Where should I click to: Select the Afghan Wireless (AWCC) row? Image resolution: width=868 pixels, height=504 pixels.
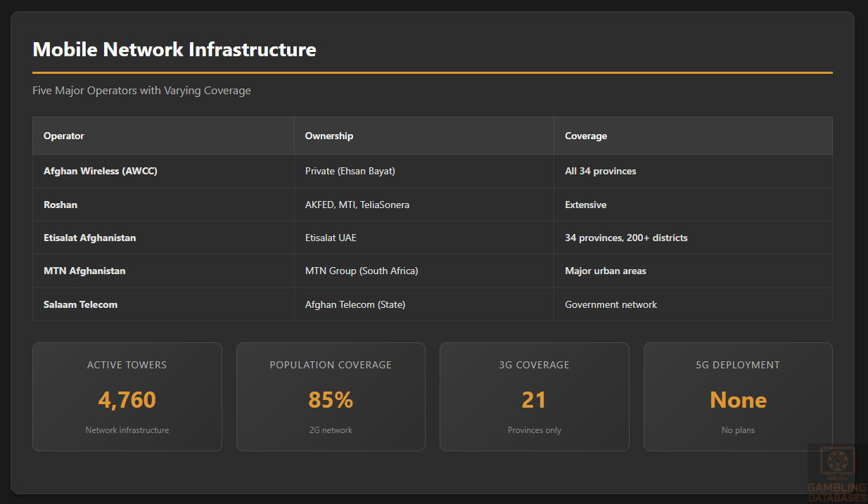[x=101, y=171]
